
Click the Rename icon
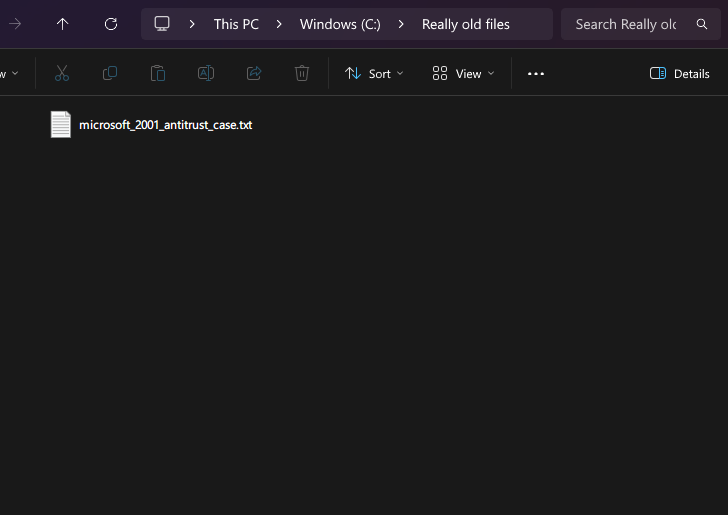coord(206,73)
